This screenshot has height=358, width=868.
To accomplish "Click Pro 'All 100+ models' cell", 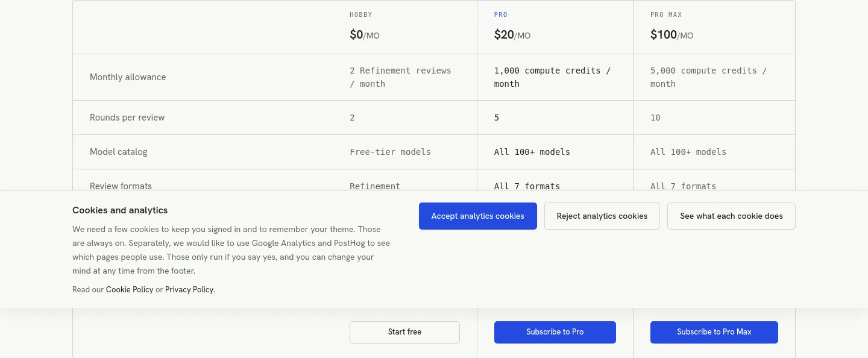I will 532,152.
